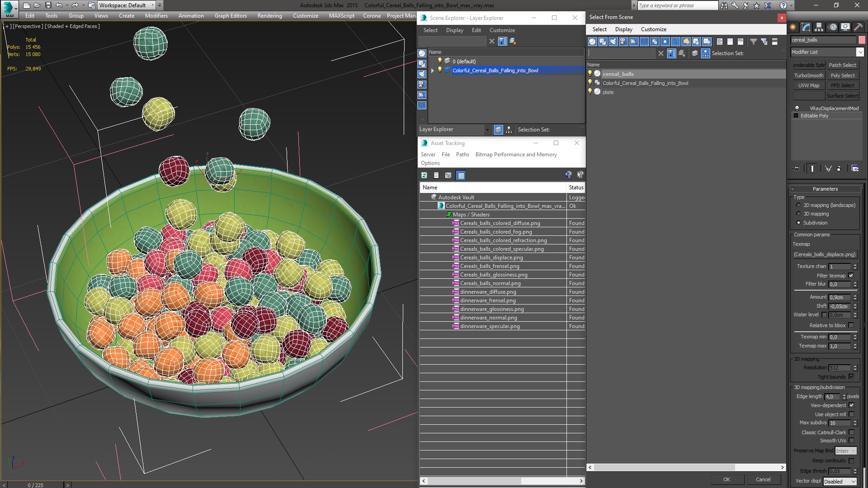Open Paths menu in Asset Tracking
The width and height of the screenshot is (868, 488).
(462, 155)
